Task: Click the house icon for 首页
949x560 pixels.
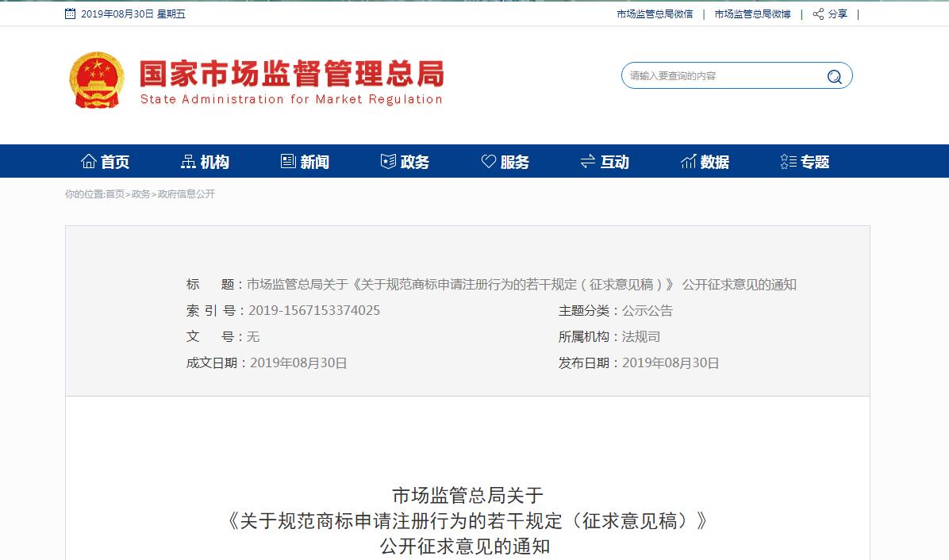Action: click(x=89, y=162)
